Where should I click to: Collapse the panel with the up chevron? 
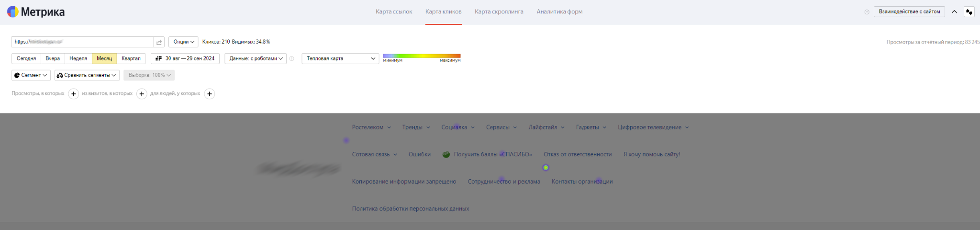(x=954, y=12)
